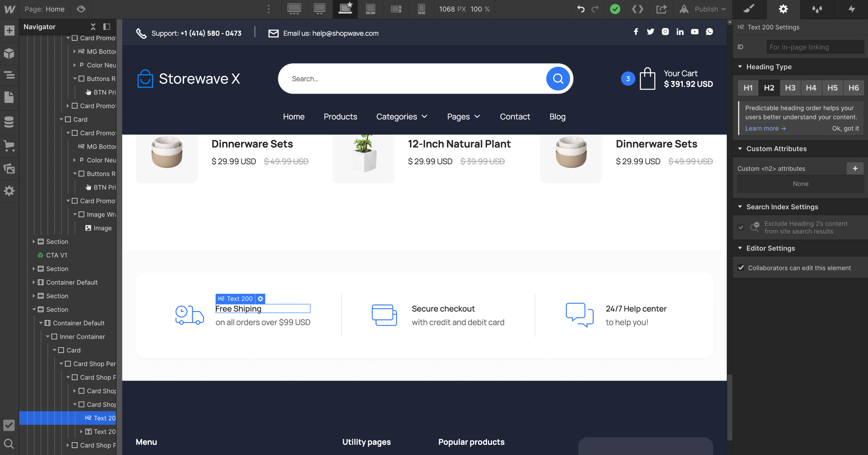
Task: Open the Assets images panel
Action: (x=9, y=168)
